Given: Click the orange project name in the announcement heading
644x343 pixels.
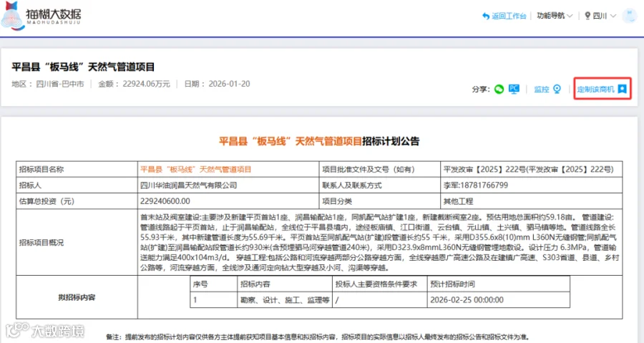Looking at the screenshot, I should [x=291, y=141].
